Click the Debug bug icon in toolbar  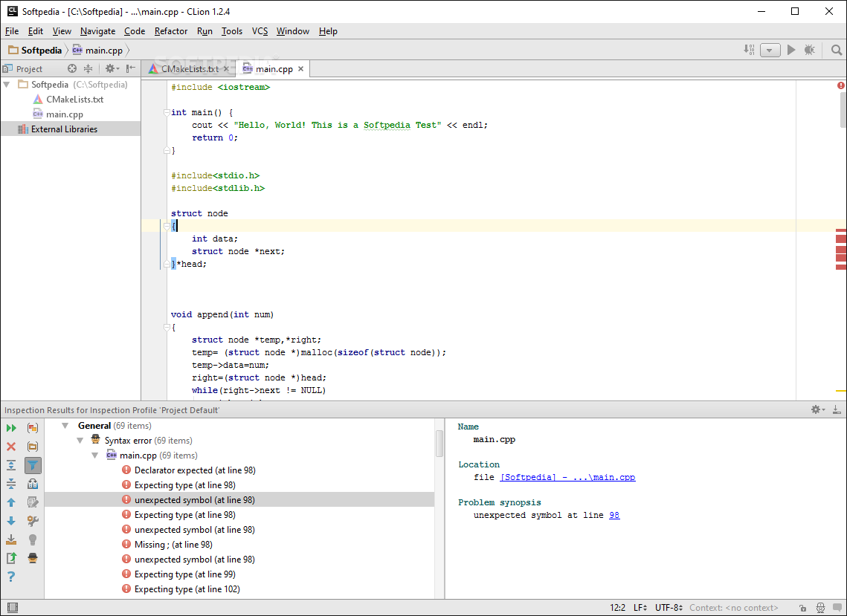tap(809, 50)
